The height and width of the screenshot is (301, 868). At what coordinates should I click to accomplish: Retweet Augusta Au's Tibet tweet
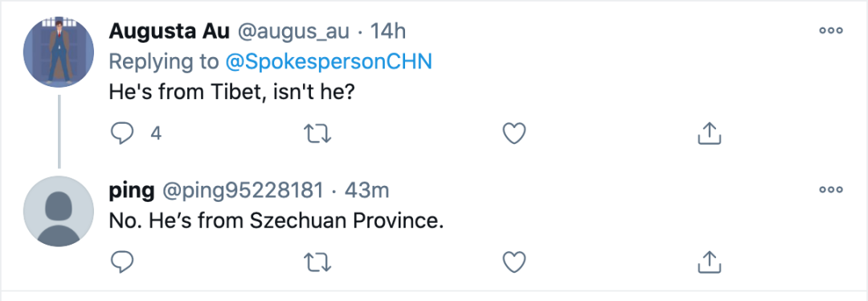[x=317, y=134]
